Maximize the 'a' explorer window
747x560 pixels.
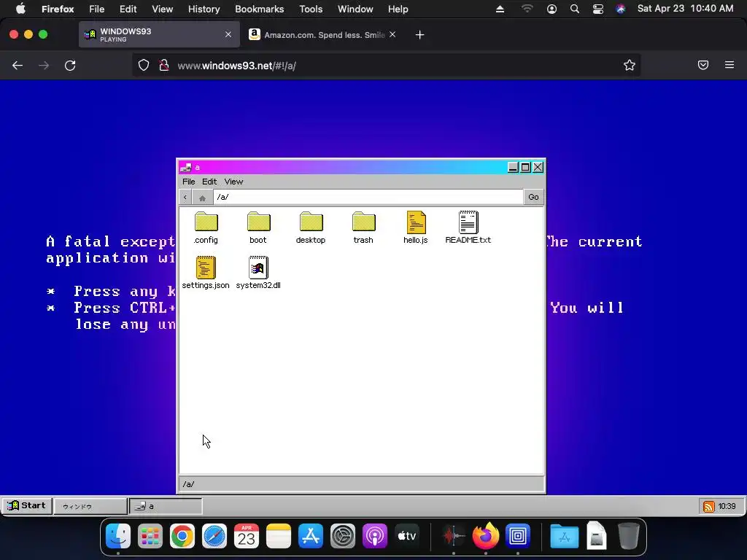(x=525, y=167)
